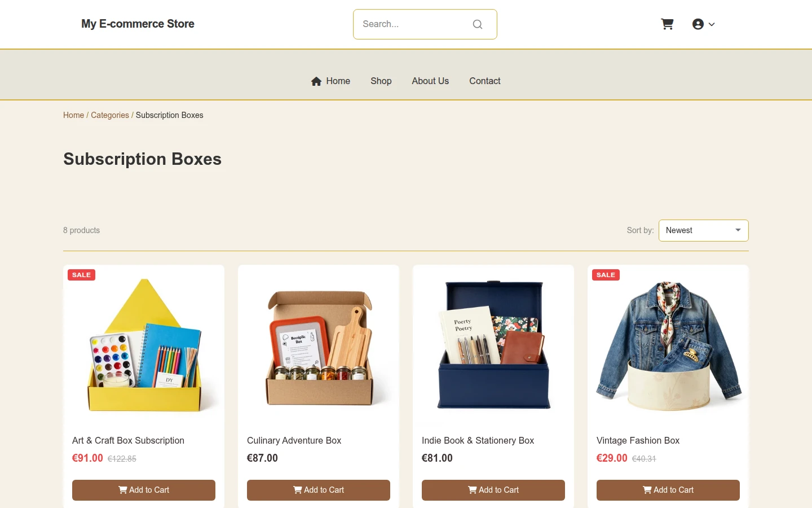Click the search magnifier icon
This screenshot has width=812, height=508.
tap(478, 24)
